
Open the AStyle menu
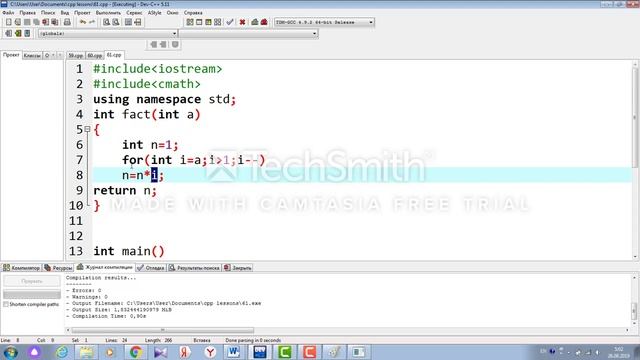(x=154, y=13)
